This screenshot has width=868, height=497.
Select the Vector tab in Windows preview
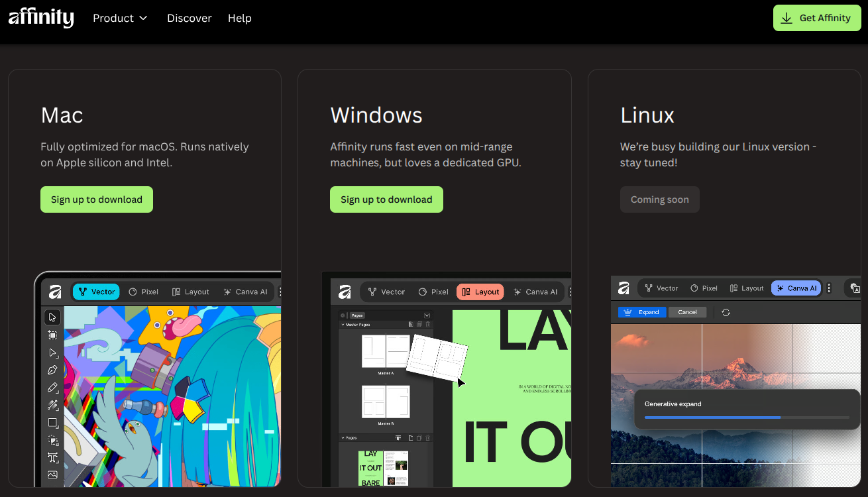[x=386, y=292]
